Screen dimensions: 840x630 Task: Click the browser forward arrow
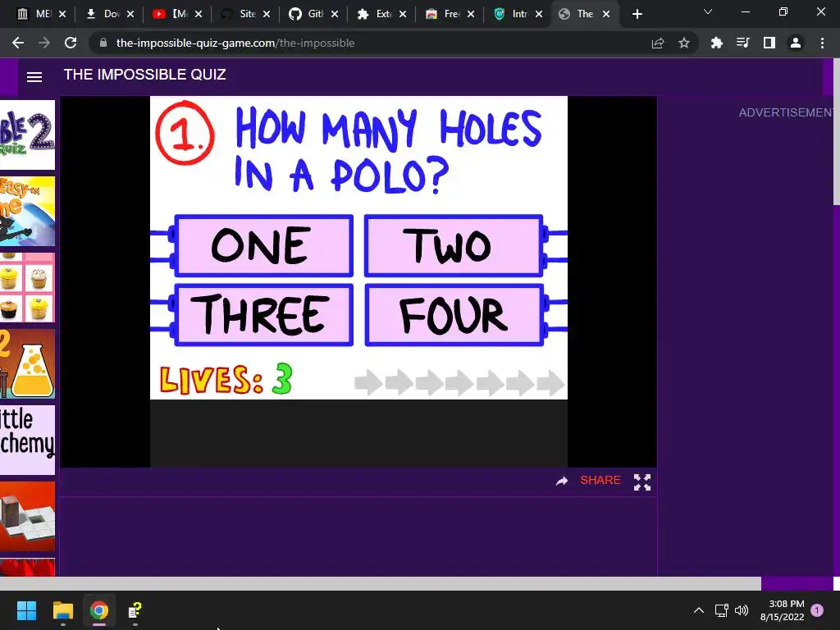tap(44, 43)
